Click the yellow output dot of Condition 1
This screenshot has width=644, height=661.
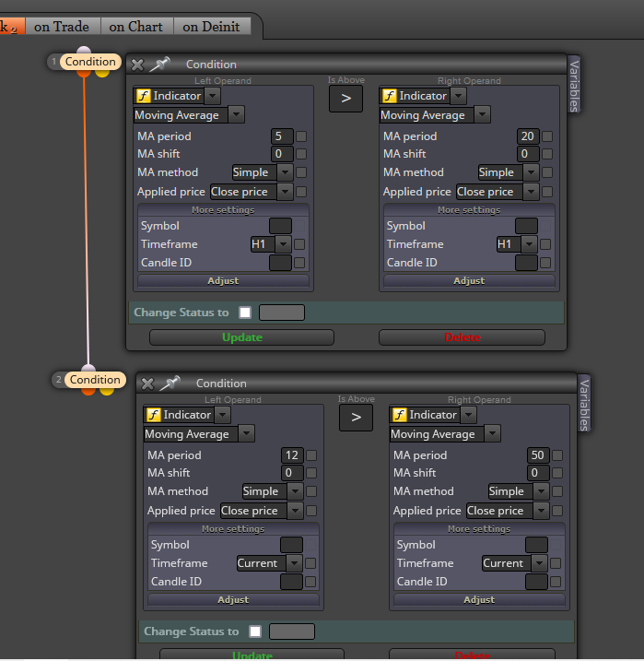[102, 74]
